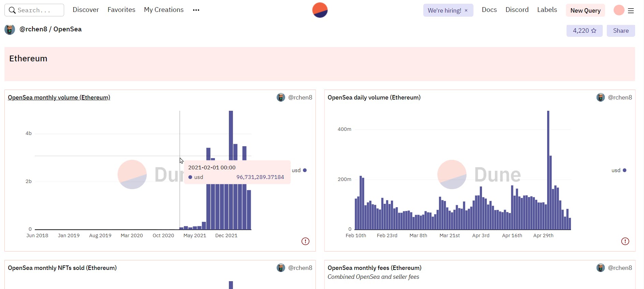Open the Docs link

(489, 10)
